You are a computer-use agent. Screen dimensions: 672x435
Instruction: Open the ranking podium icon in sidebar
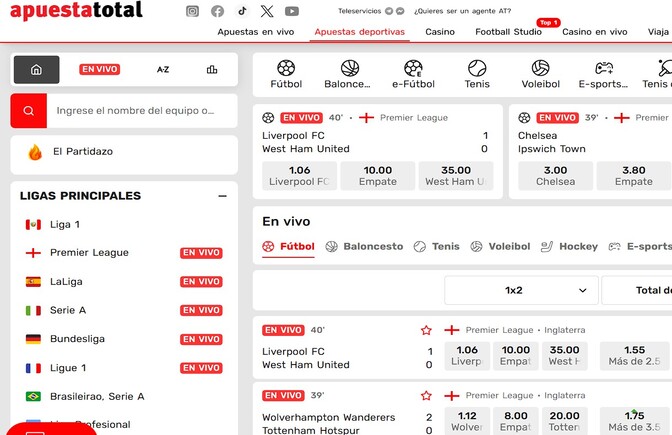(212, 69)
